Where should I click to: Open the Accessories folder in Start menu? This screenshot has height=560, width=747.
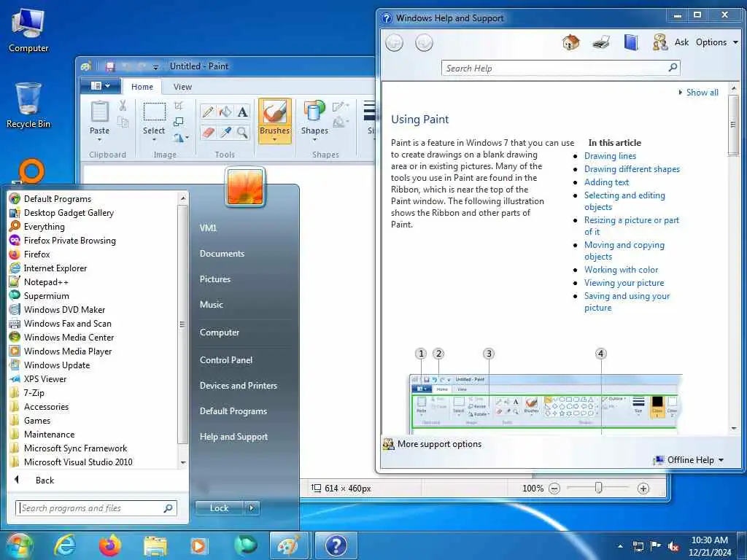[46, 407]
